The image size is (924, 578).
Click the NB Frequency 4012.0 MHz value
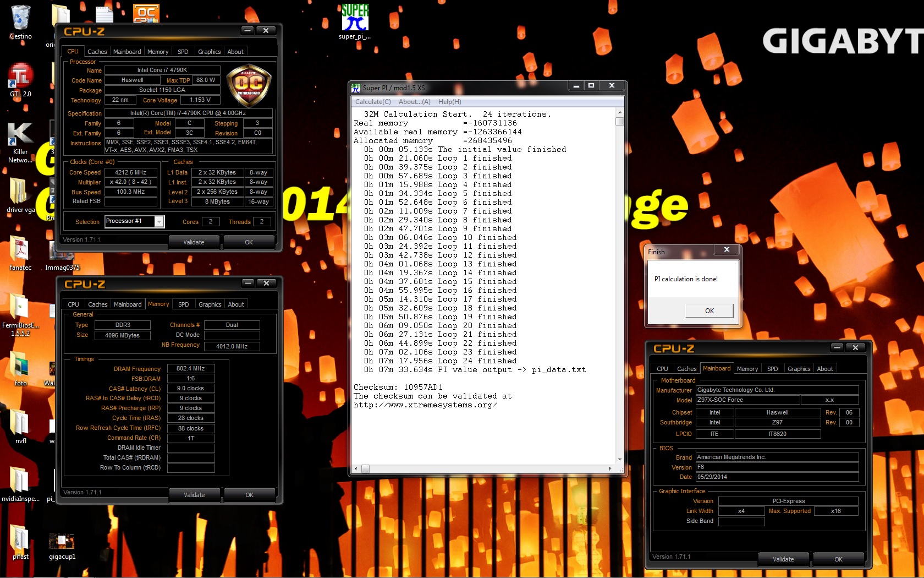click(x=232, y=346)
